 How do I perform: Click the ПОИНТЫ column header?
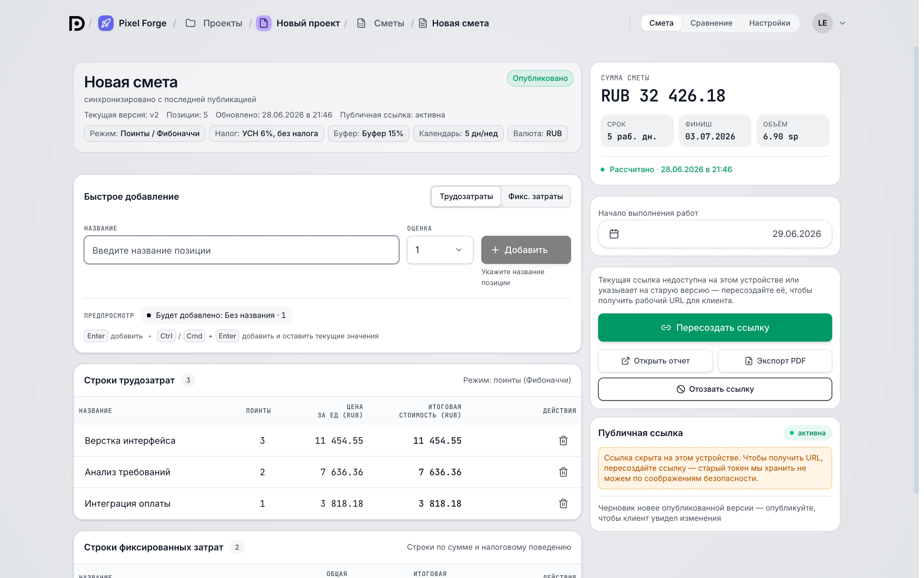(259, 411)
